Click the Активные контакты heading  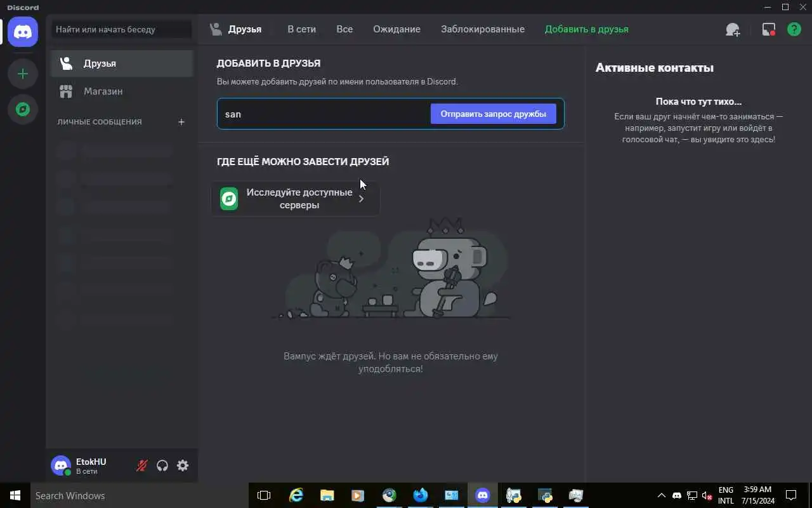pyautogui.click(x=655, y=68)
